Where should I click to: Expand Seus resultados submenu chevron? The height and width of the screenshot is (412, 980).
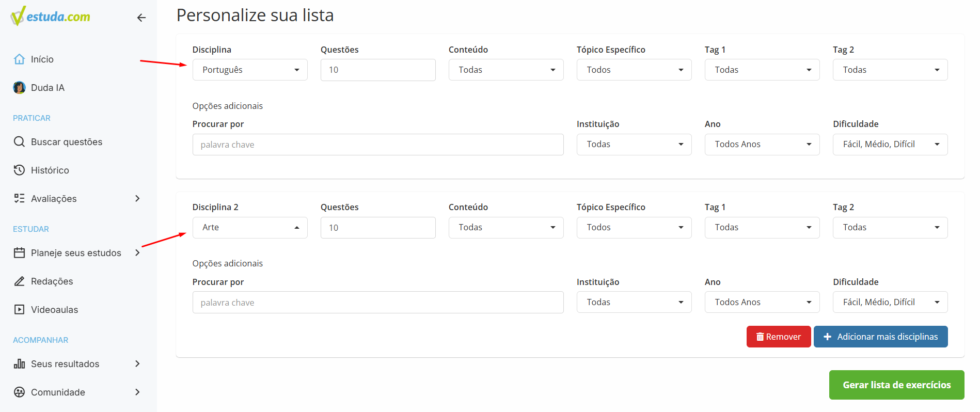137,363
